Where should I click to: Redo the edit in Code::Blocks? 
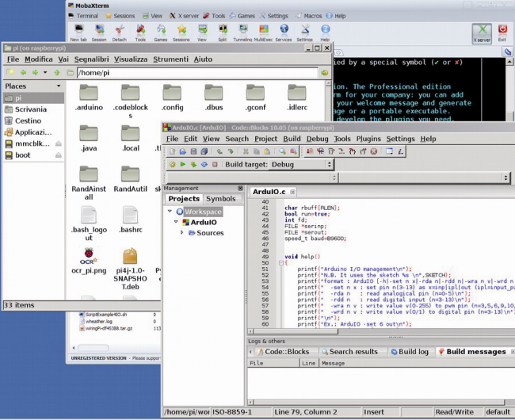[231, 151]
